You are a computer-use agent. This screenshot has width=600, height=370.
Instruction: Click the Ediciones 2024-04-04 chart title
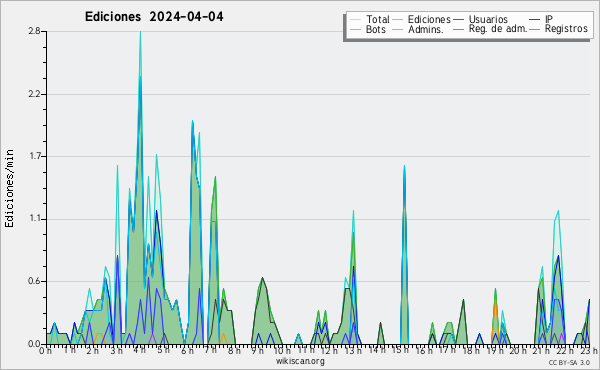(154, 17)
